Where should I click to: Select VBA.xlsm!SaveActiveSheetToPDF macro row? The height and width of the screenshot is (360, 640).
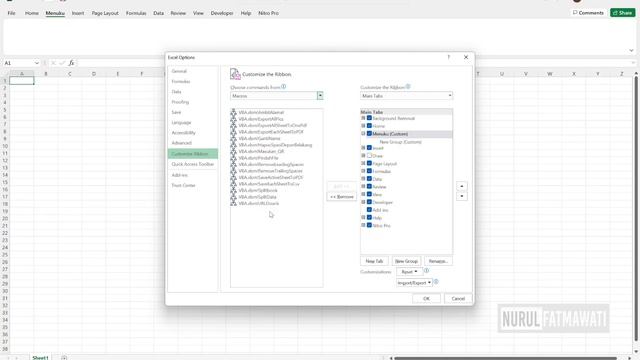point(276,178)
